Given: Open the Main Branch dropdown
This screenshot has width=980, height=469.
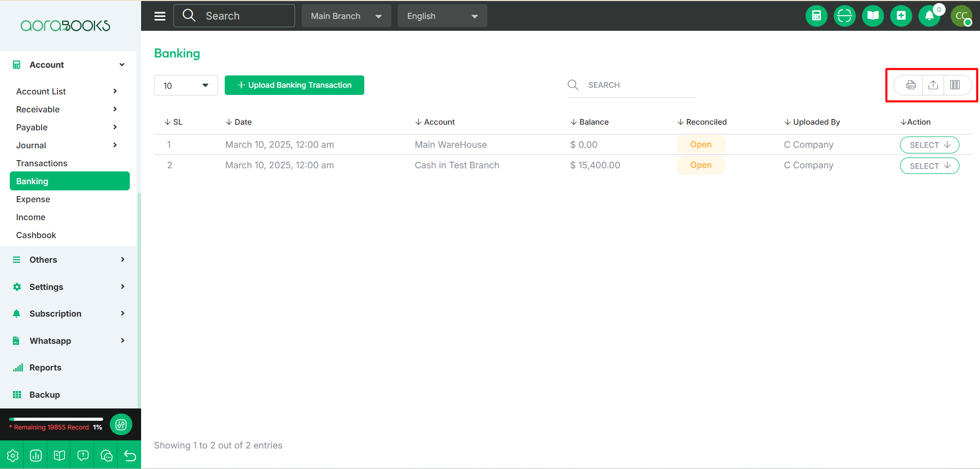Looking at the screenshot, I should [346, 16].
